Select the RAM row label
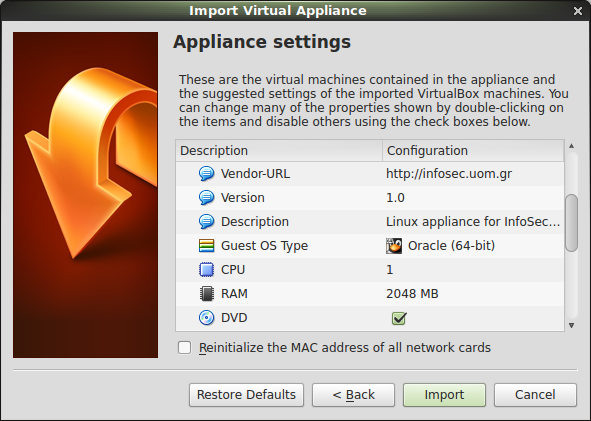Screen dimensions: 591x421 click(x=234, y=294)
